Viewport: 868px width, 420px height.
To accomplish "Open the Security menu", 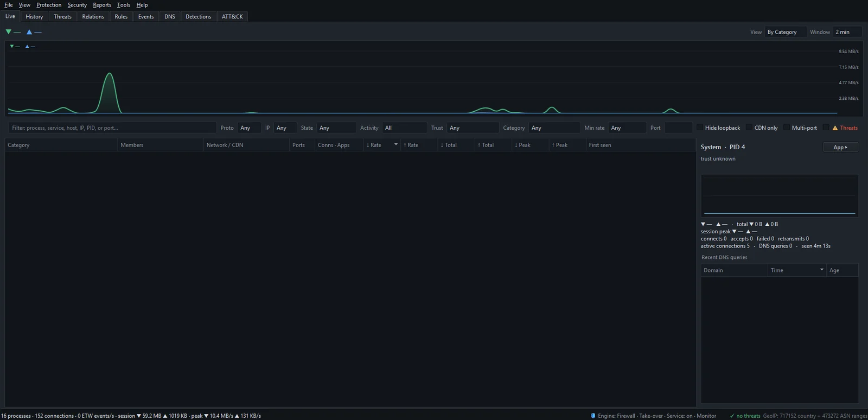I will click(x=77, y=5).
